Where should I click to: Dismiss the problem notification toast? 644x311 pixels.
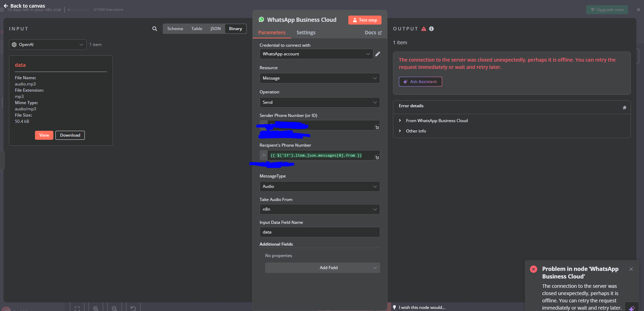[631, 269]
